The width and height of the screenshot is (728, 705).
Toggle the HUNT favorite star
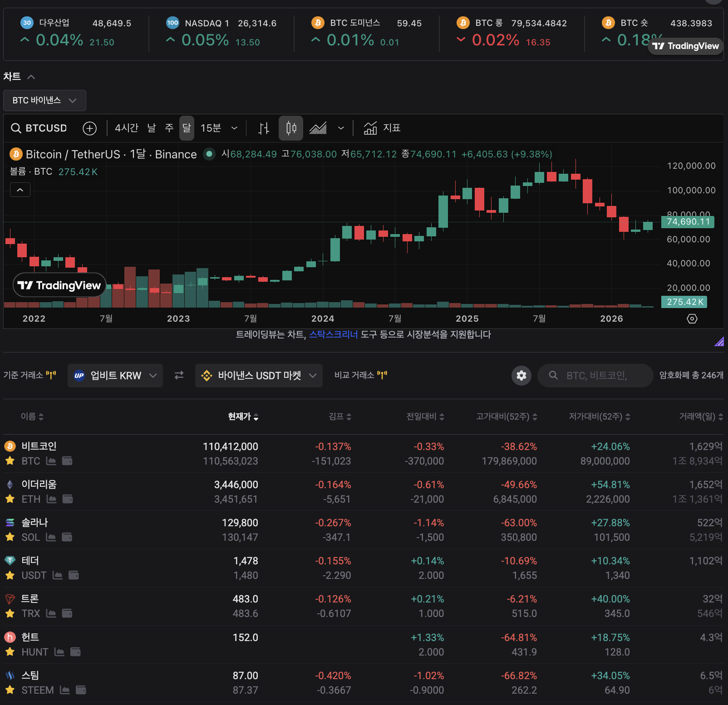pos(10,652)
